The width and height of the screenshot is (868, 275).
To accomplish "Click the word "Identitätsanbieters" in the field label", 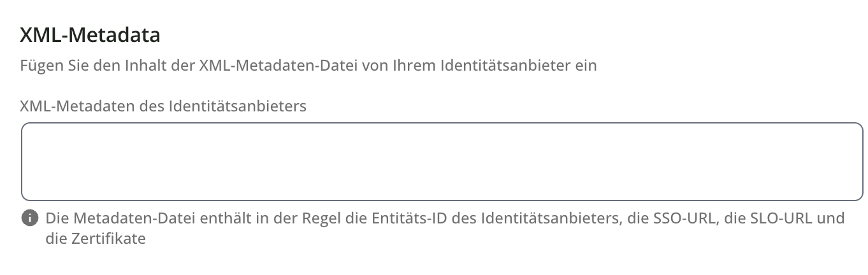I will tap(236, 106).
